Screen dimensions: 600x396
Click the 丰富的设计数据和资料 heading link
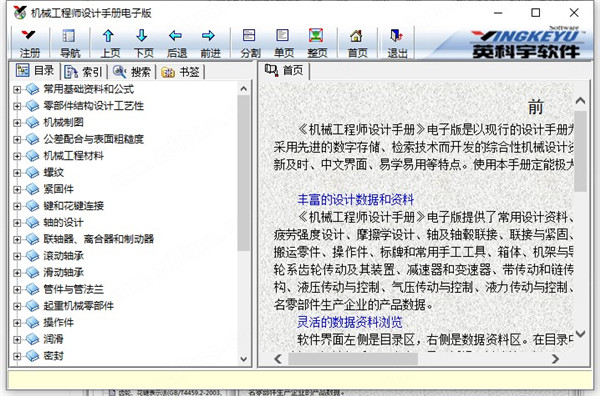tap(355, 200)
